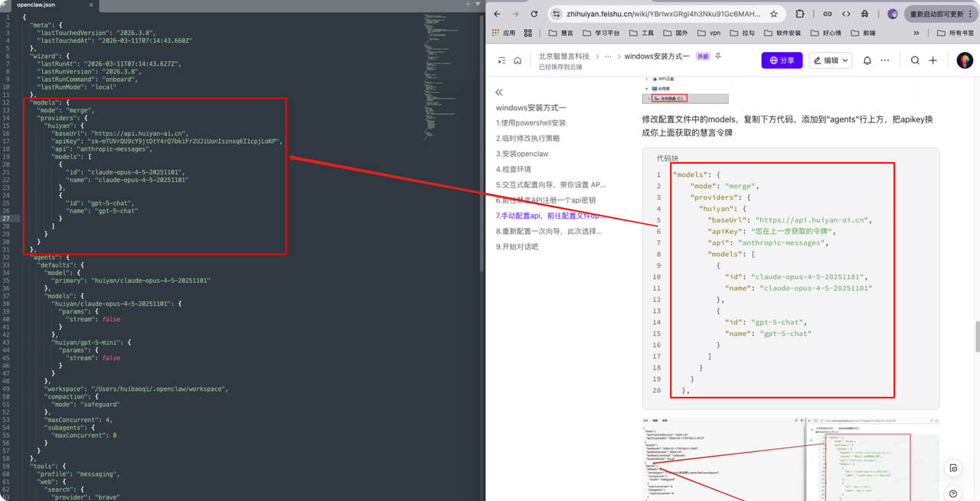Reload the browser page
The width and height of the screenshot is (980, 501).
[534, 14]
